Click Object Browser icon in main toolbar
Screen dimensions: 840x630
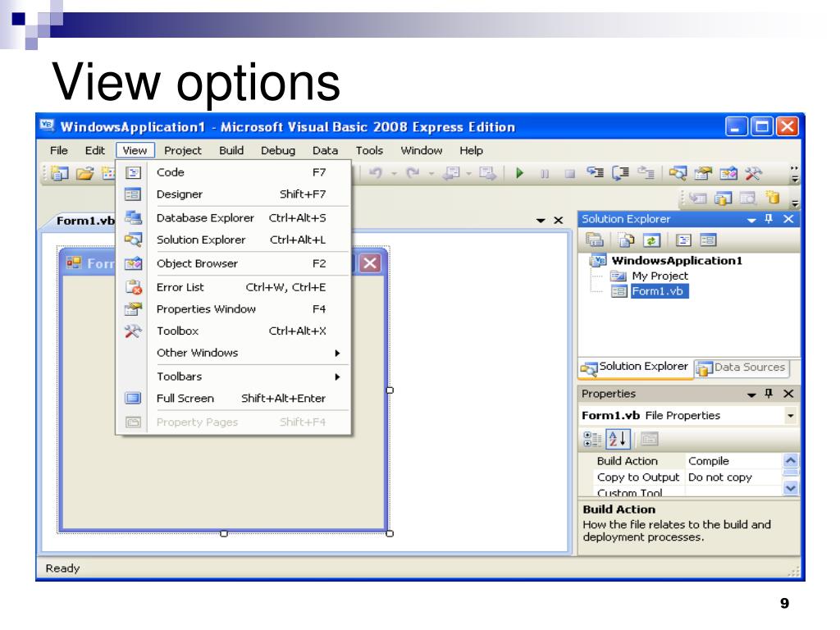728,173
